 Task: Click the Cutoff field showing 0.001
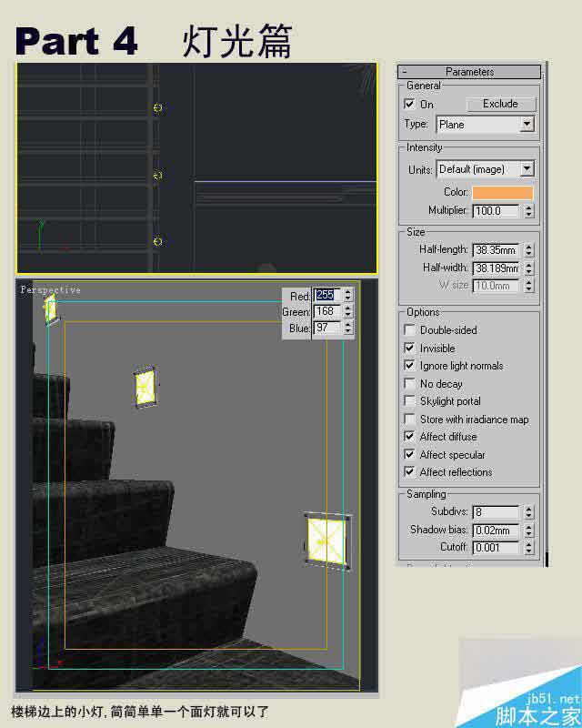pos(496,548)
